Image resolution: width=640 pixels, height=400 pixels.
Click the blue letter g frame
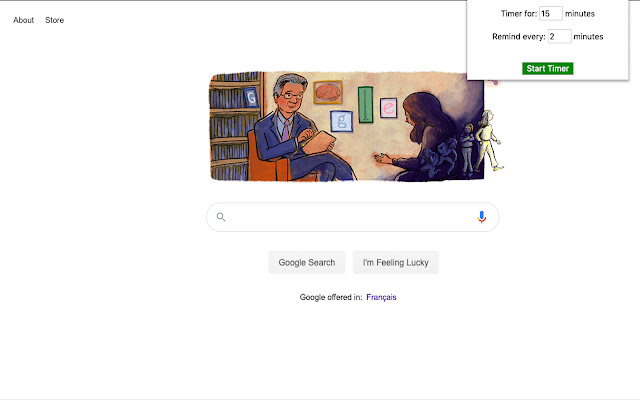tap(342, 121)
